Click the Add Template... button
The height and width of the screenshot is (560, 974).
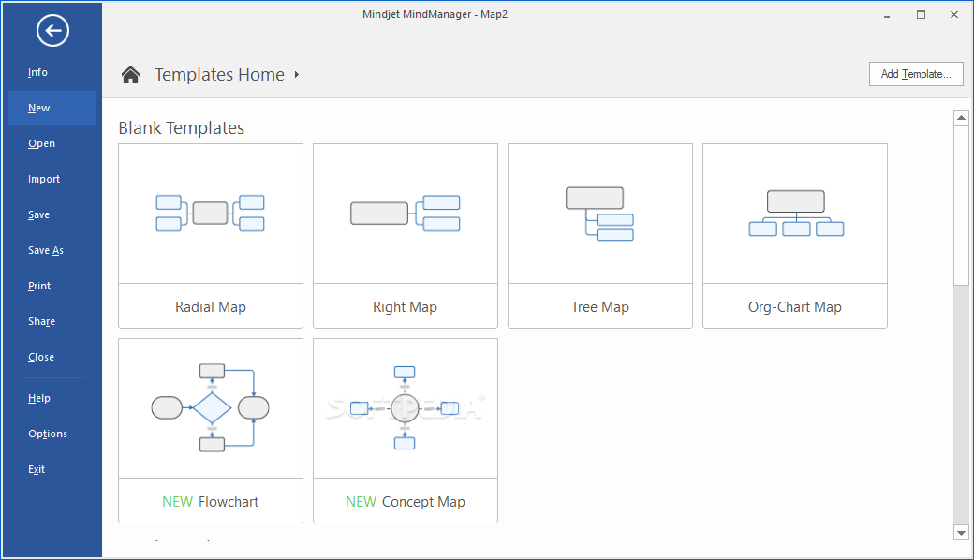[916, 74]
